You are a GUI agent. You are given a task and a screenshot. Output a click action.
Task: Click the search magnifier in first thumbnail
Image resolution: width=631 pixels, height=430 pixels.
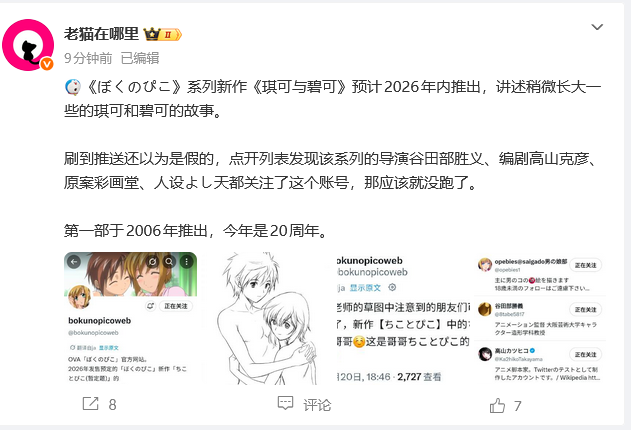coord(169,262)
